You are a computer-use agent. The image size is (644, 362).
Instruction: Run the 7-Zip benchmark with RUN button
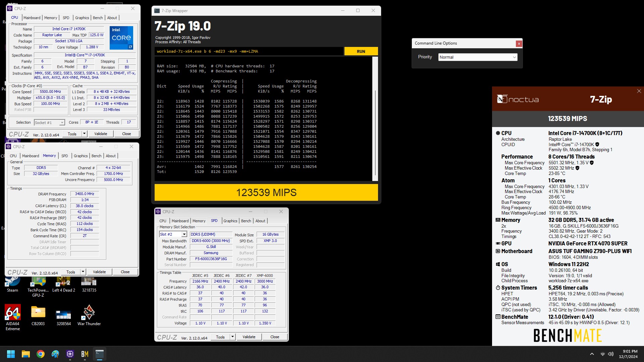361,51
